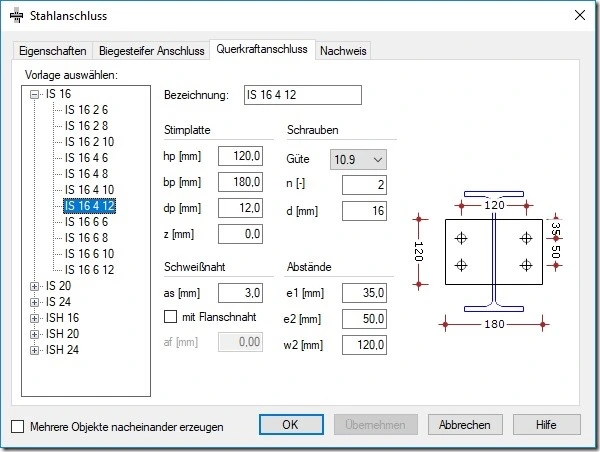Expand the ISH 16 tree node

pos(34,318)
